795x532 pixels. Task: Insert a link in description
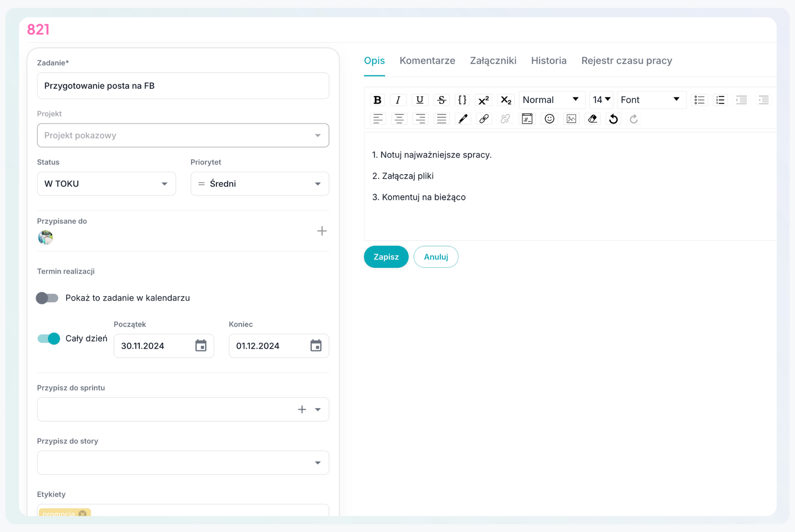484,119
